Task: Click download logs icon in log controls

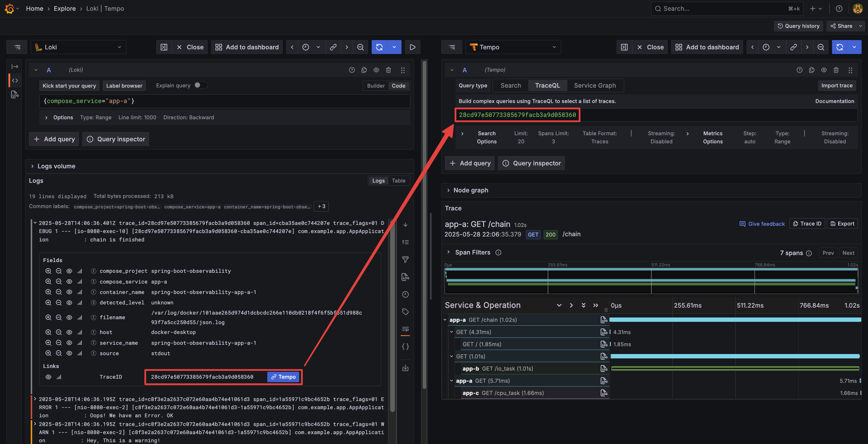Action: pos(405,368)
